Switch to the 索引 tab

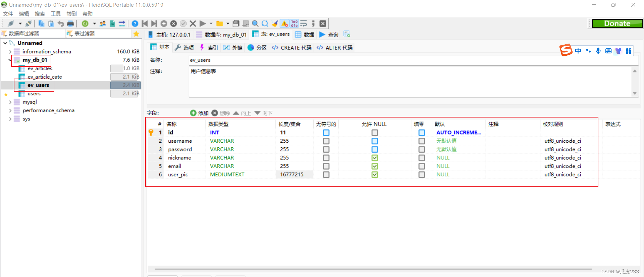pos(209,48)
